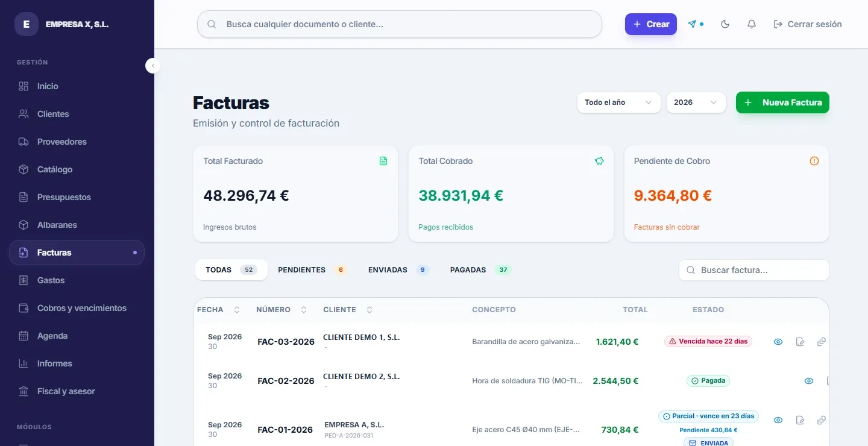Click Cerrar sesión link
Image resolution: width=868 pixels, height=446 pixels.
pyautogui.click(x=808, y=24)
